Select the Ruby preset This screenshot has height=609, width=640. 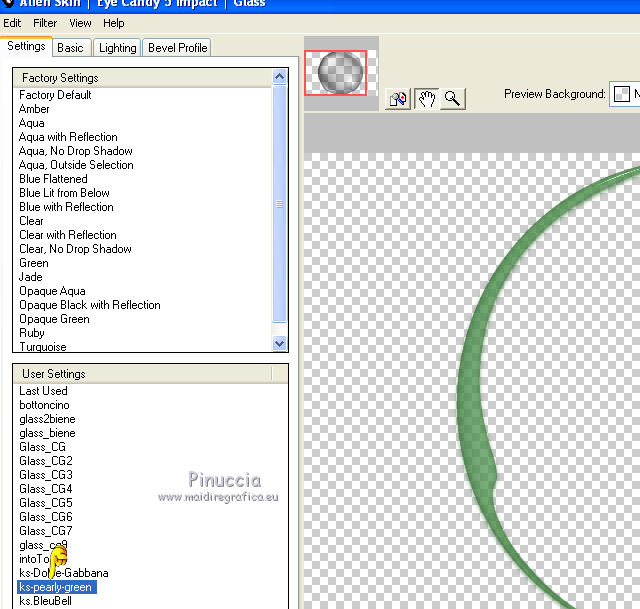click(x=31, y=333)
